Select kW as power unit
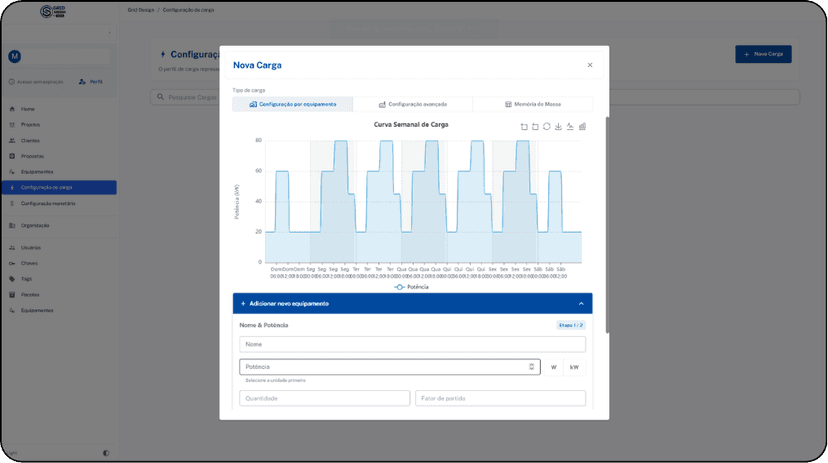The width and height of the screenshot is (828, 463). (574, 367)
